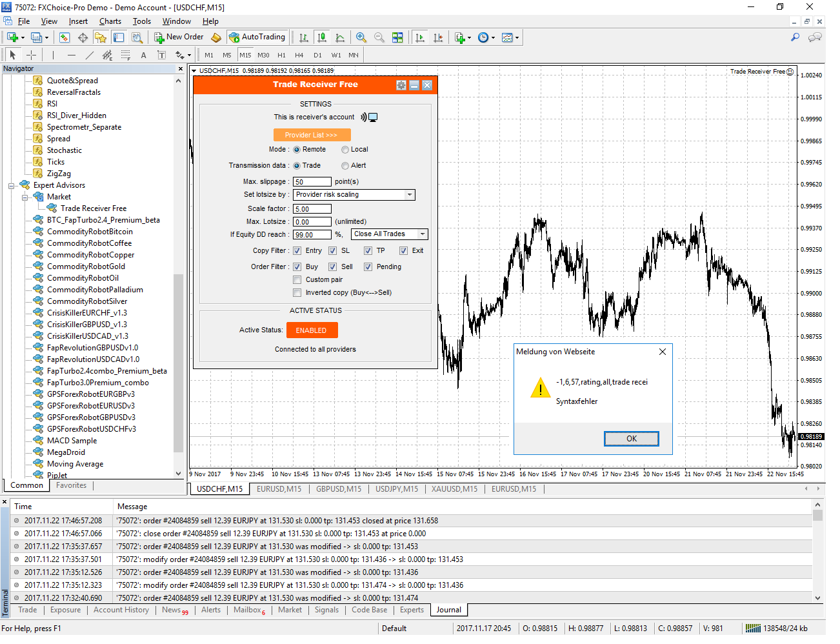Switch to H1 timeframe

pyautogui.click(x=281, y=55)
